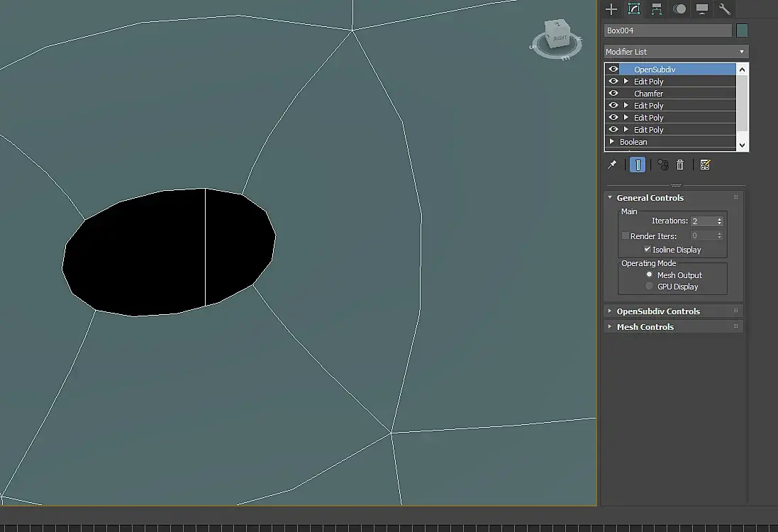Click Make Unique icon
The height and width of the screenshot is (532, 778).
[663, 165]
